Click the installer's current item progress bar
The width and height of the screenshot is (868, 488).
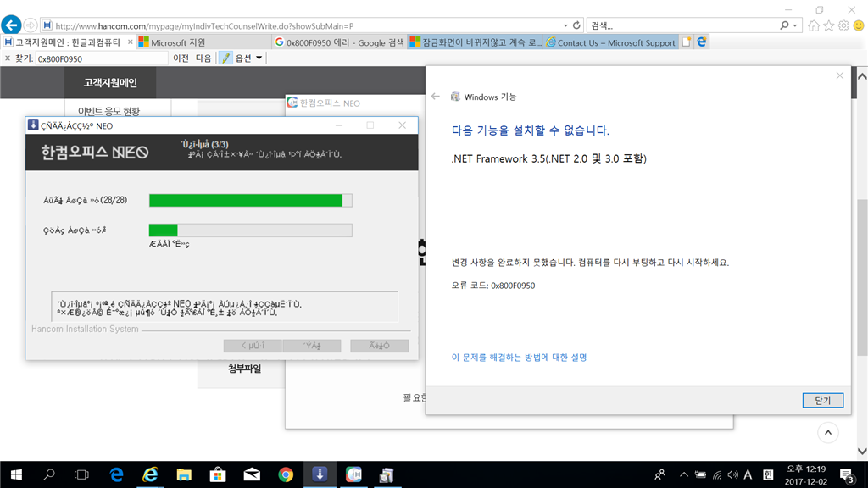(x=250, y=230)
